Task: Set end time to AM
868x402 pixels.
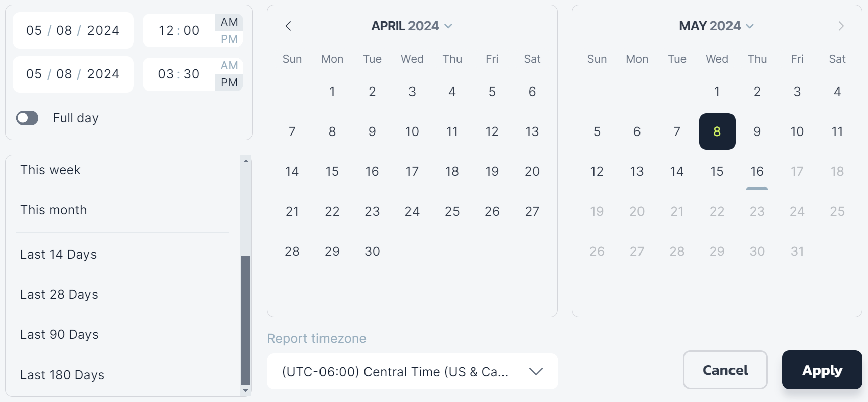Action: pos(229,65)
